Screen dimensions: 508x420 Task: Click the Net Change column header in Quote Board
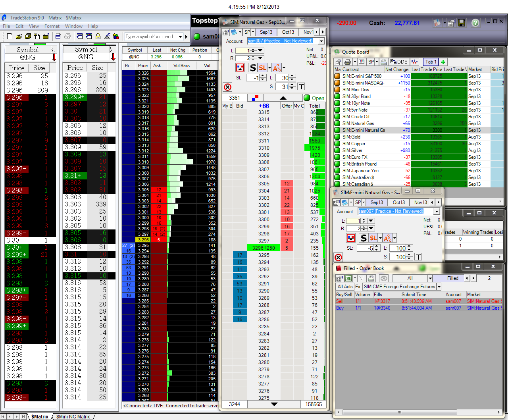pyautogui.click(x=397, y=69)
